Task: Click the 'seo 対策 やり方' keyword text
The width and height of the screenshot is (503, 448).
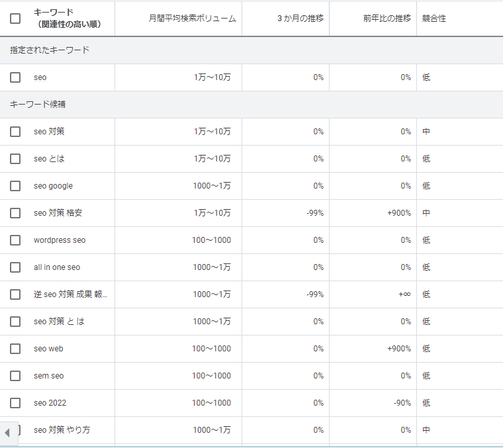Action: [x=62, y=430]
